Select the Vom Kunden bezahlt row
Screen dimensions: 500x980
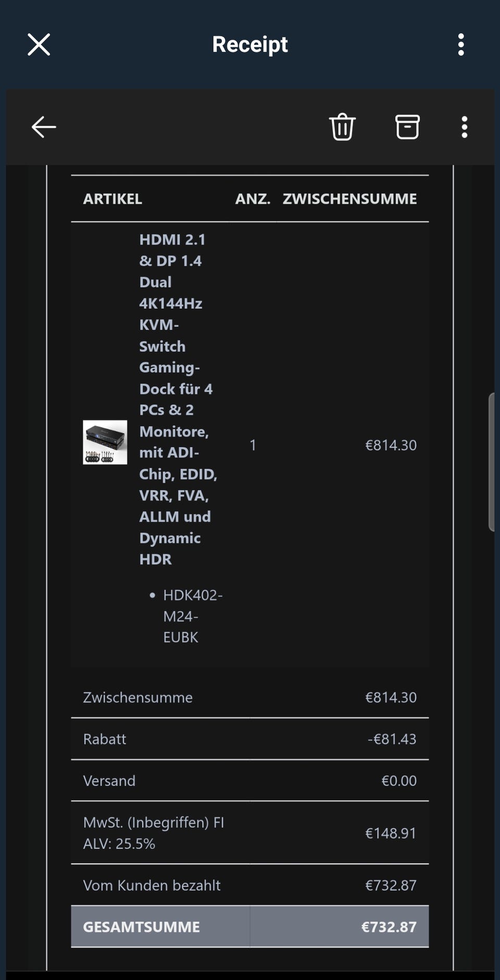coord(250,885)
